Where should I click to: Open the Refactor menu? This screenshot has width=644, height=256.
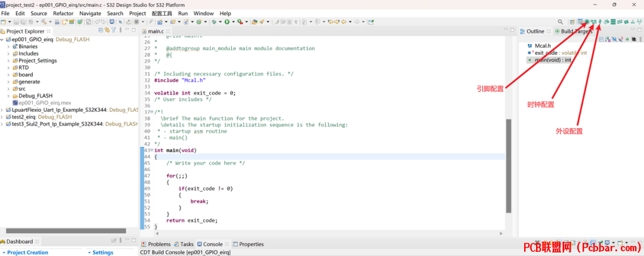(x=63, y=14)
